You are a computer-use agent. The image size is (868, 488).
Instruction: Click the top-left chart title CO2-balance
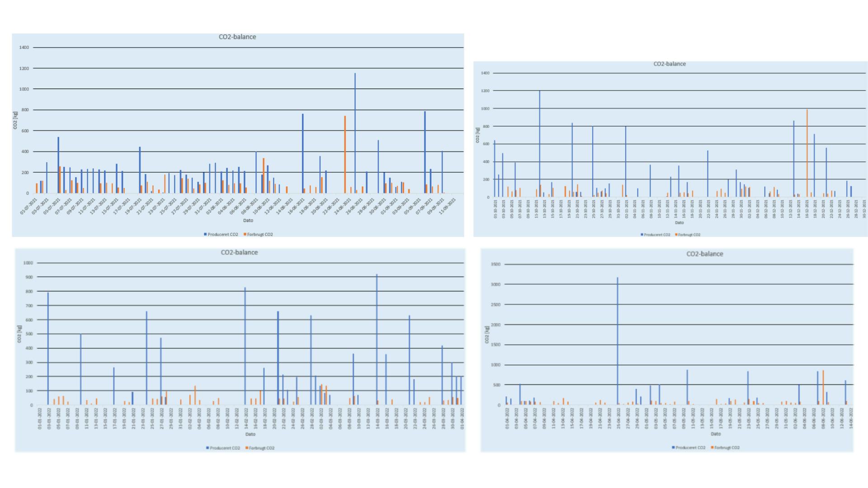tap(237, 37)
